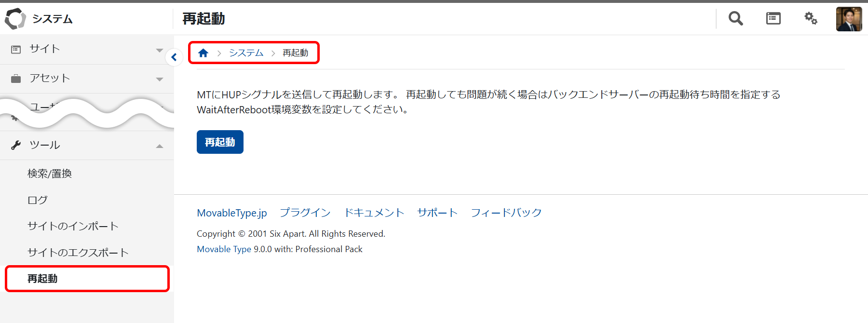The height and width of the screenshot is (323, 868).
Task: Click the home icon in breadcrumb
Action: 203,53
